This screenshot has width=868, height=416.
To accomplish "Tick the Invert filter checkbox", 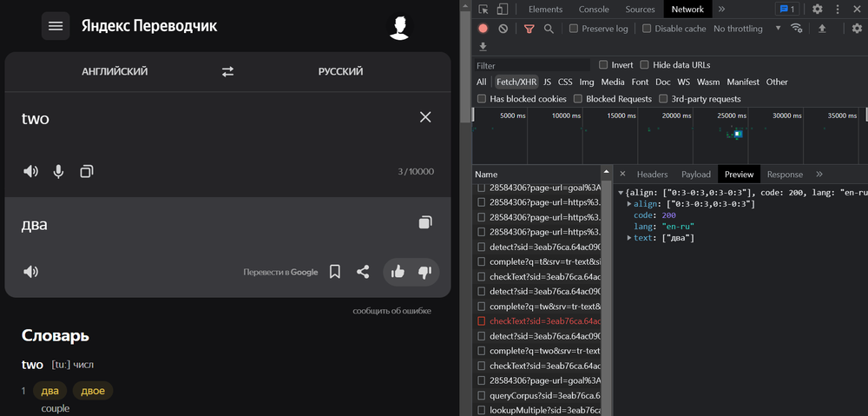I will click(x=603, y=65).
